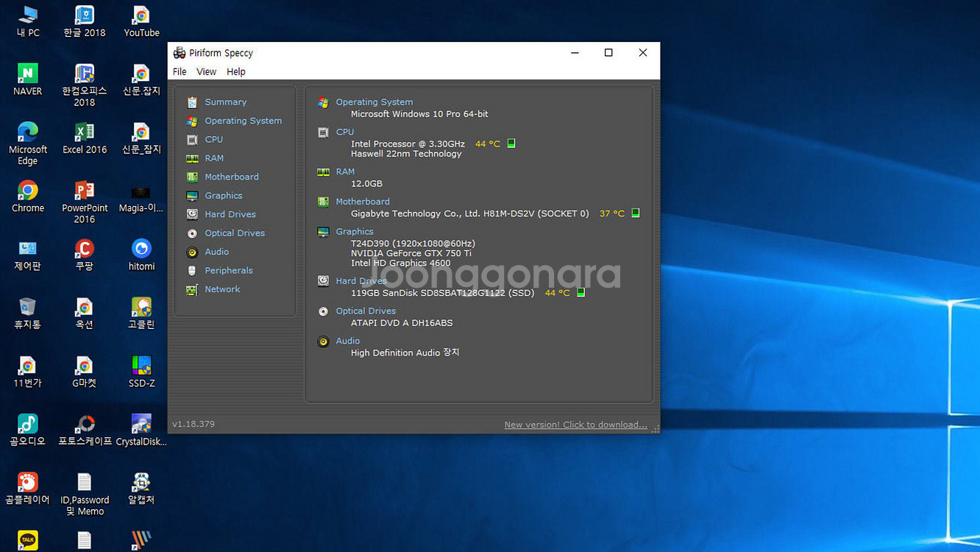The height and width of the screenshot is (552, 980).
Task: Click the speaker icon beside Audio heading
Action: coord(323,342)
